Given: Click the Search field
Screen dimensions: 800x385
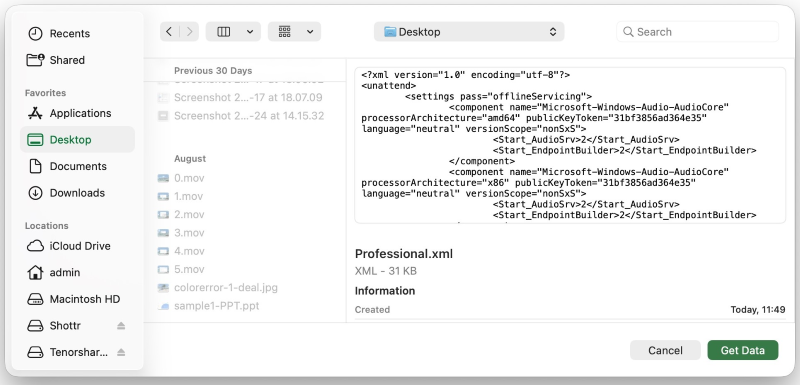Looking at the screenshot, I should coord(697,32).
